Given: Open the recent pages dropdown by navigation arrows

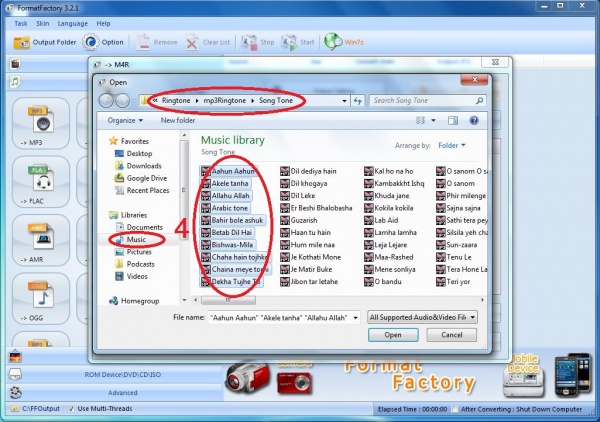Looking at the screenshot, I should pyautogui.click(x=134, y=101).
